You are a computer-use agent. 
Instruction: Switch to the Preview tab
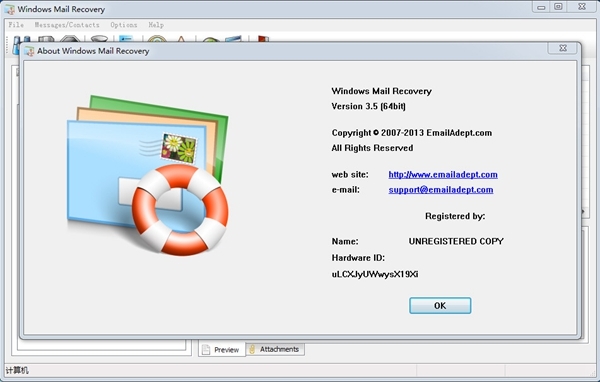pyautogui.click(x=222, y=349)
